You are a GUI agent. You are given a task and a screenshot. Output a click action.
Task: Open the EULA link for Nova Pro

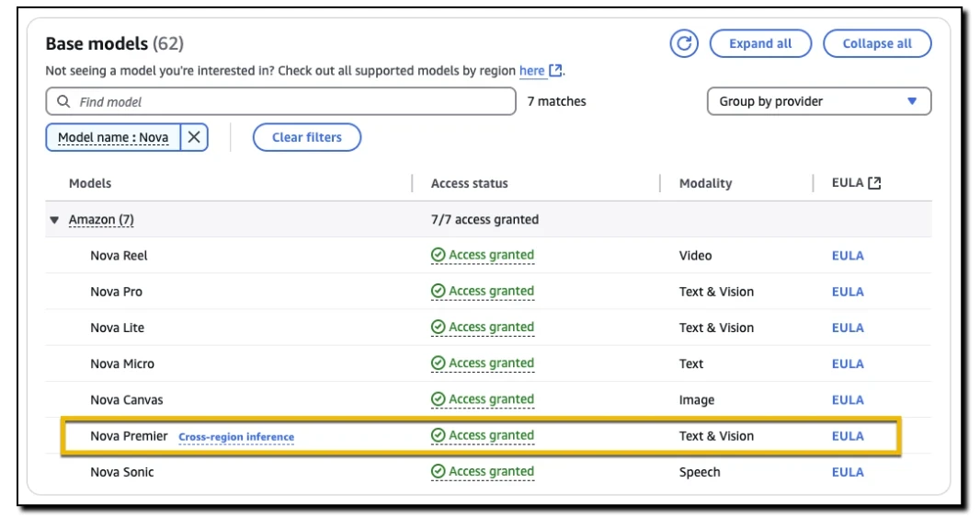(x=847, y=292)
